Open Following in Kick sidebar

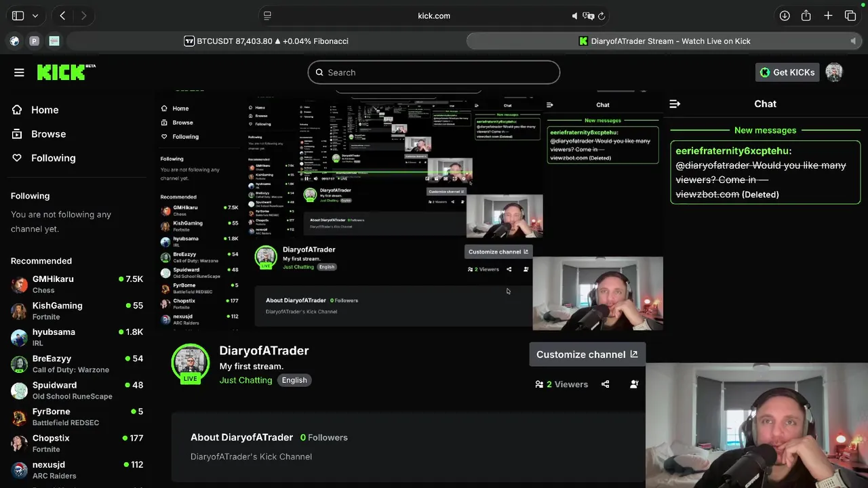(x=53, y=158)
